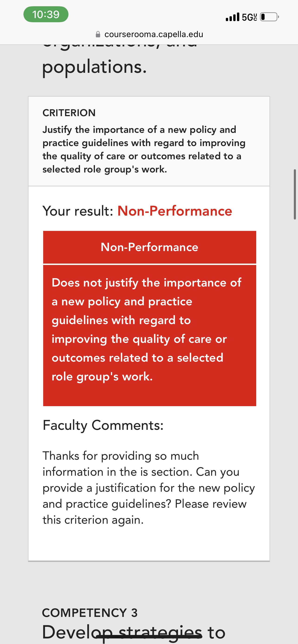This screenshot has height=644, width=298.
Task: Select the red Non-Performance header cell
Action: coord(149,247)
